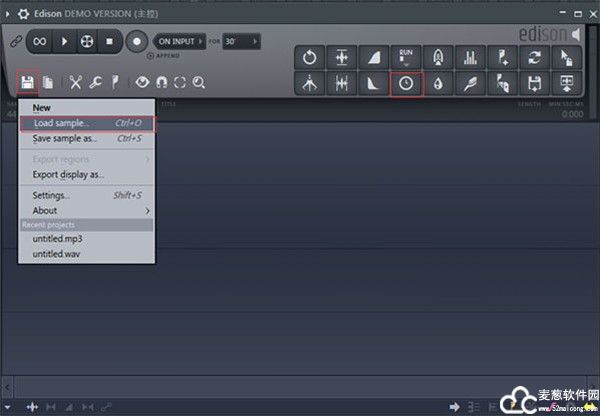Click the tool icon right of the brush
Screen dimensions: 600x416
pyautogui.click(x=502, y=83)
